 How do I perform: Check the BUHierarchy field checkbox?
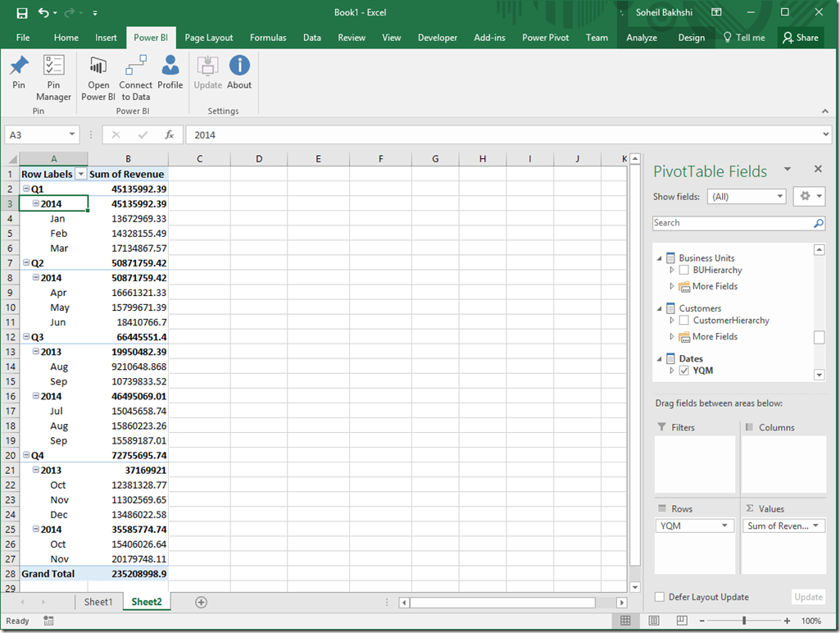tap(683, 270)
